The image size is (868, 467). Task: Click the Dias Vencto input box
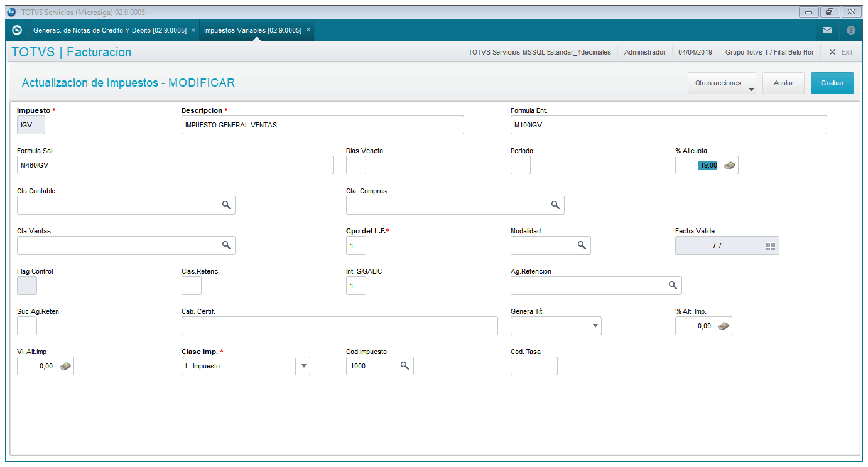coord(356,165)
